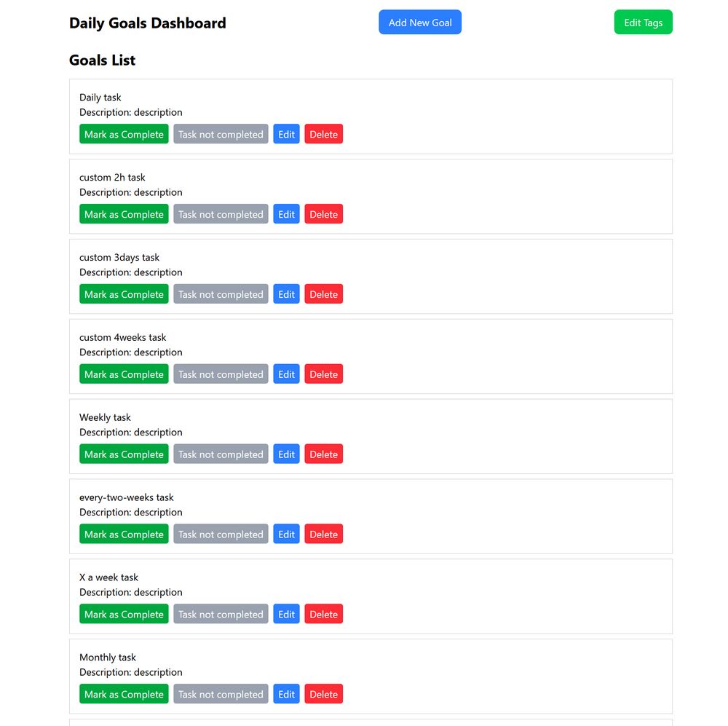
Task: Edit the Weekly task
Action: [x=286, y=454]
